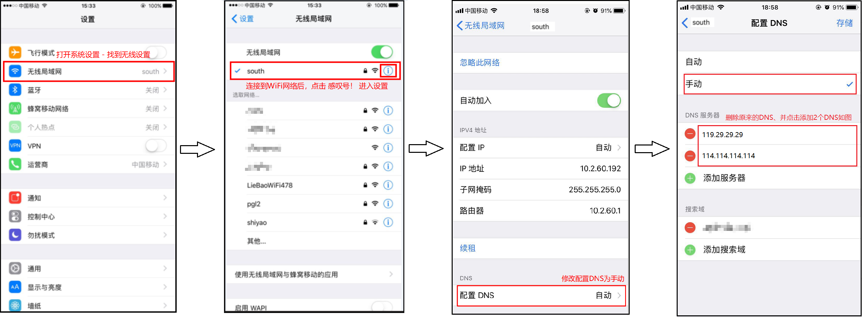Open 蜂窝移动网络 in the Settings list
This screenshot has width=868, height=317.
88,108
